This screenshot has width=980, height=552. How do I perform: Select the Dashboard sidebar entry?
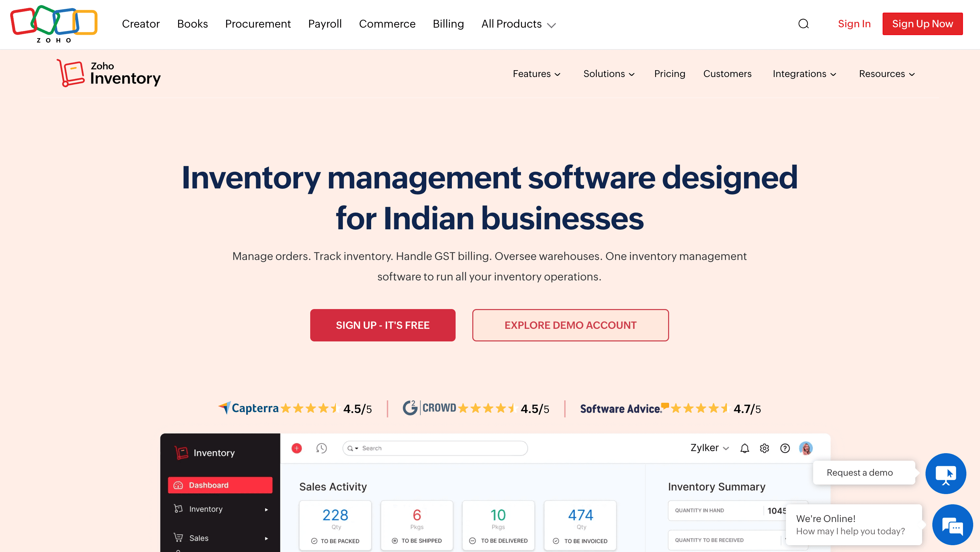pyautogui.click(x=220, y=485)
